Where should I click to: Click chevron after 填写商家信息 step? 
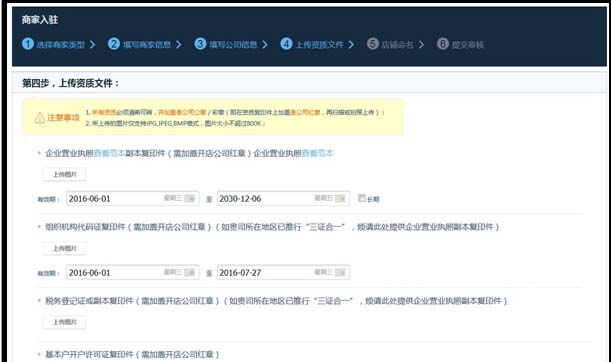178,44
